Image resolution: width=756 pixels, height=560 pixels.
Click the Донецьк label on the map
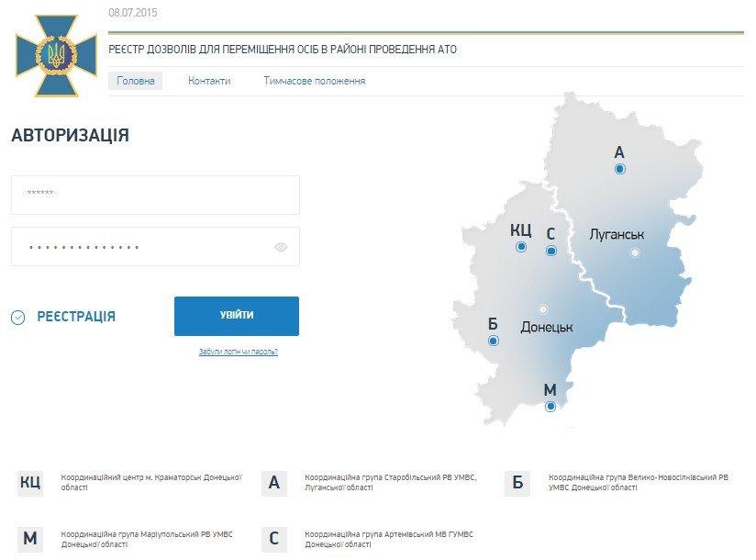pyautogui.click(x=547, y=328)
